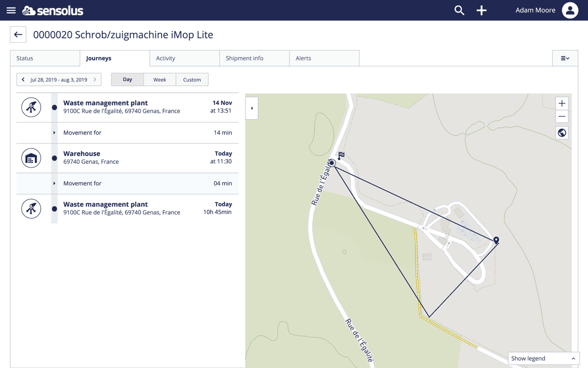Click the date range Jul 28, 2019 - aug 3, 2019
The width and height of the screenshot is (588, 368).
(59, 79)
